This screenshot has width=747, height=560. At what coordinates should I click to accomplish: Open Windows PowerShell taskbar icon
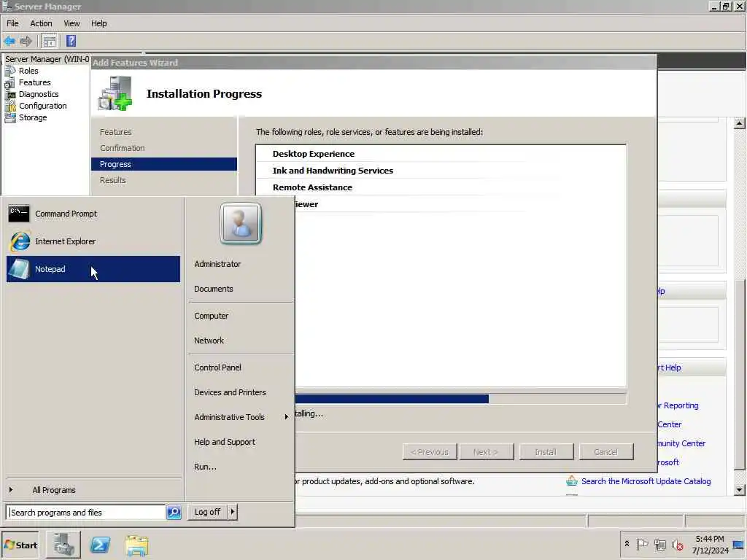point(100,545)
